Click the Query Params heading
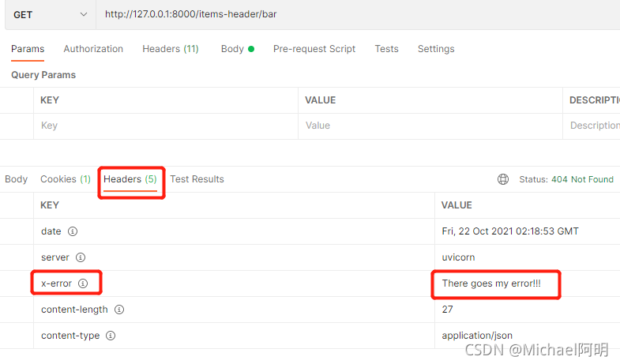 coord(43,75)
